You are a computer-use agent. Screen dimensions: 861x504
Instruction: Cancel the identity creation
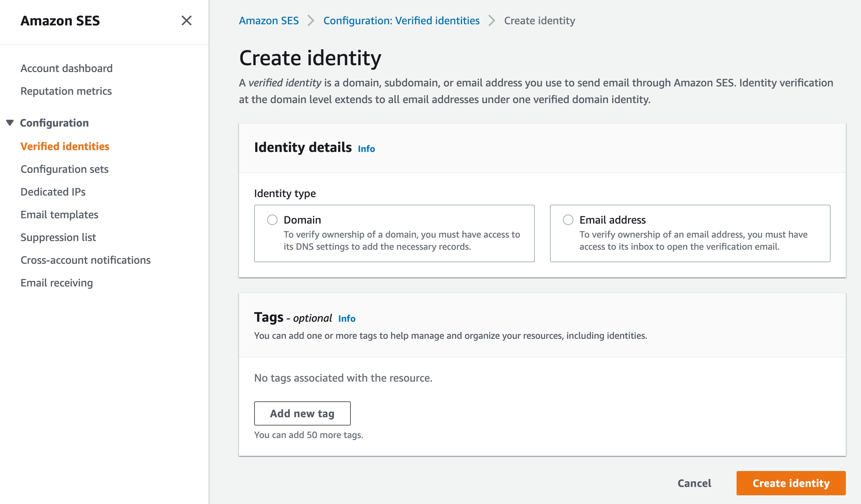click(694, 483)
